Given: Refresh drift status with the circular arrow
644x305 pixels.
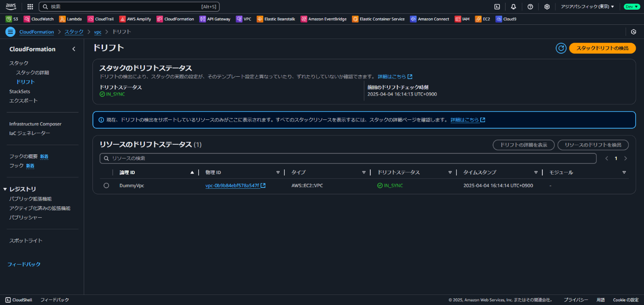Looking at the screenshot, I should pyautogui.click(x=561, y=48).
